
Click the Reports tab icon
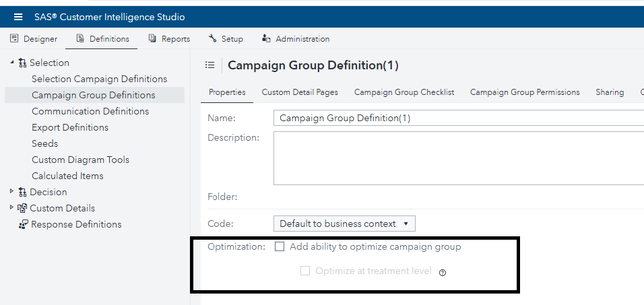click(152, 38)
